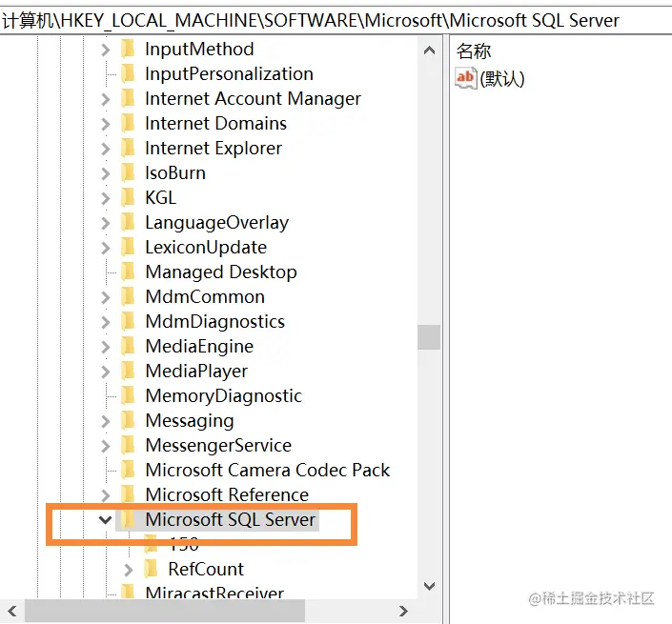
Task: Click the MdmCommon folder icon
Action: pos(128,296)
